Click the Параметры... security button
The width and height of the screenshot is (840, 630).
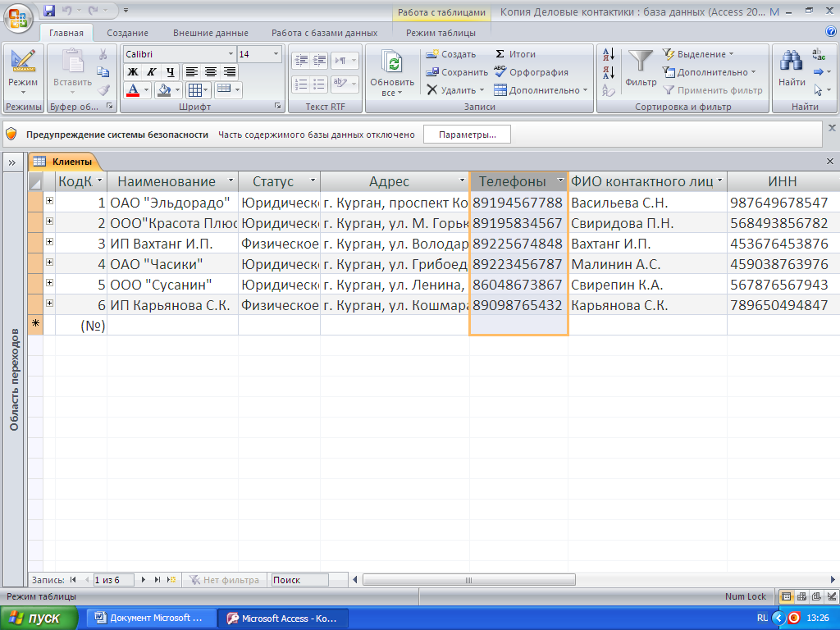pyautogui.click(x=467, y=135)
